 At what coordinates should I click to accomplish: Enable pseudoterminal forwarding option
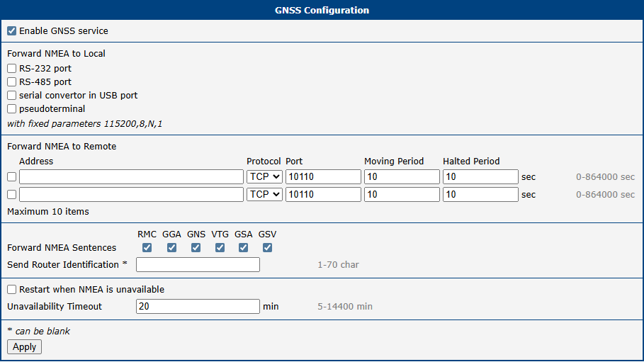tap(11, 109)
